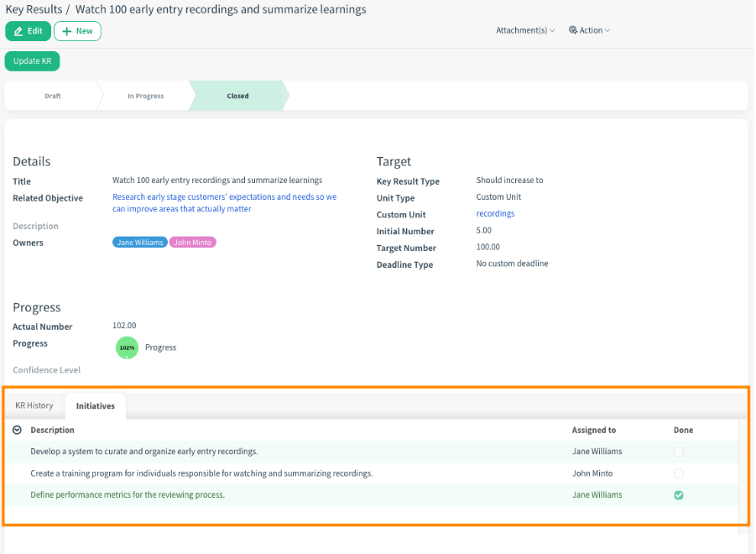Click the gear icon beside Action
Screen dimensions: 756x554
573,30
